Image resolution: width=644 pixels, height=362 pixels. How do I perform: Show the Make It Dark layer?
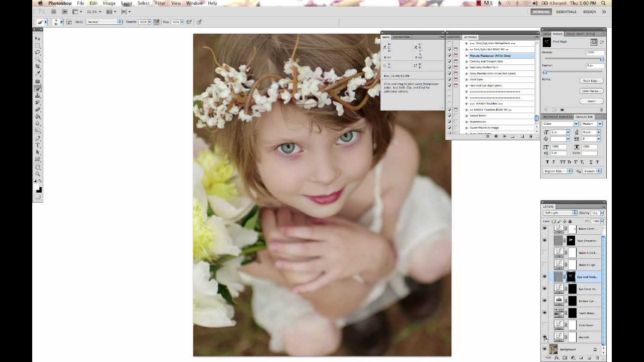pyautogui.click(x=544, y=253)
